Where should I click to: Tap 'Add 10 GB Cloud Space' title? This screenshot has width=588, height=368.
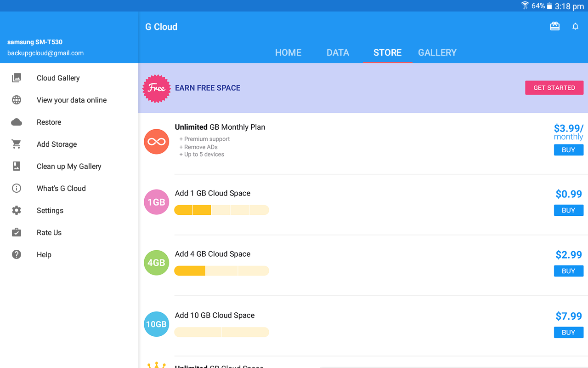pos(215,315)
